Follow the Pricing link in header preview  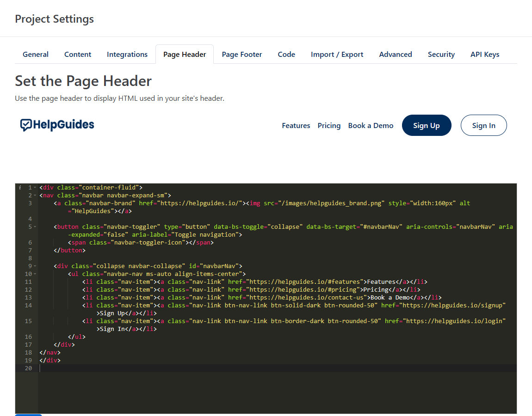coord(329,125)
